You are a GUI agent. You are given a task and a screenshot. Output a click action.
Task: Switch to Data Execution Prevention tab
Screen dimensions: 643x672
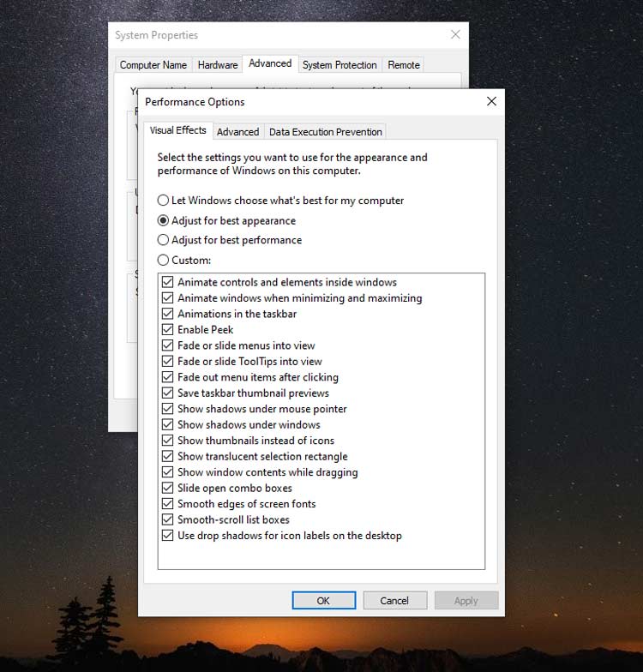click(325, 132)
